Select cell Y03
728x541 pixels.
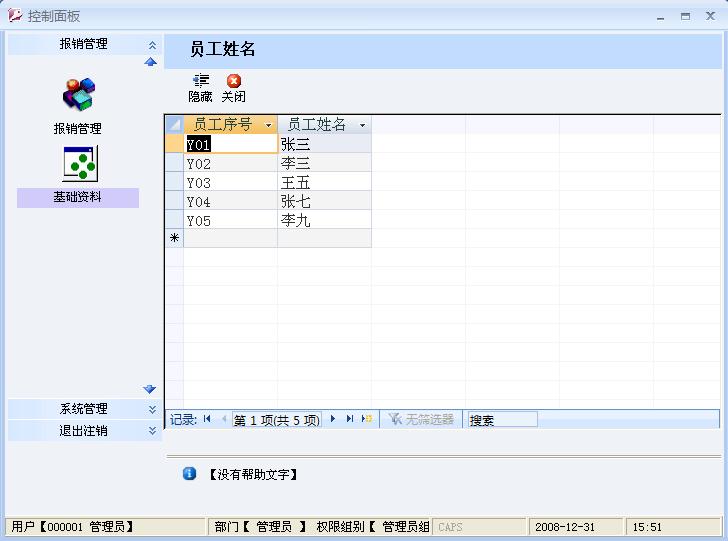pyautogui.click(x=231, y=183)
